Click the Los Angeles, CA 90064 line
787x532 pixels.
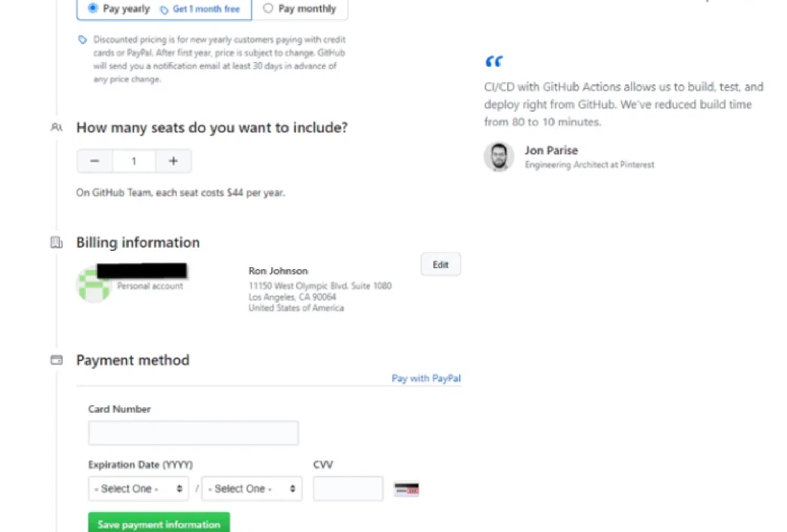[x=292, y=297]
